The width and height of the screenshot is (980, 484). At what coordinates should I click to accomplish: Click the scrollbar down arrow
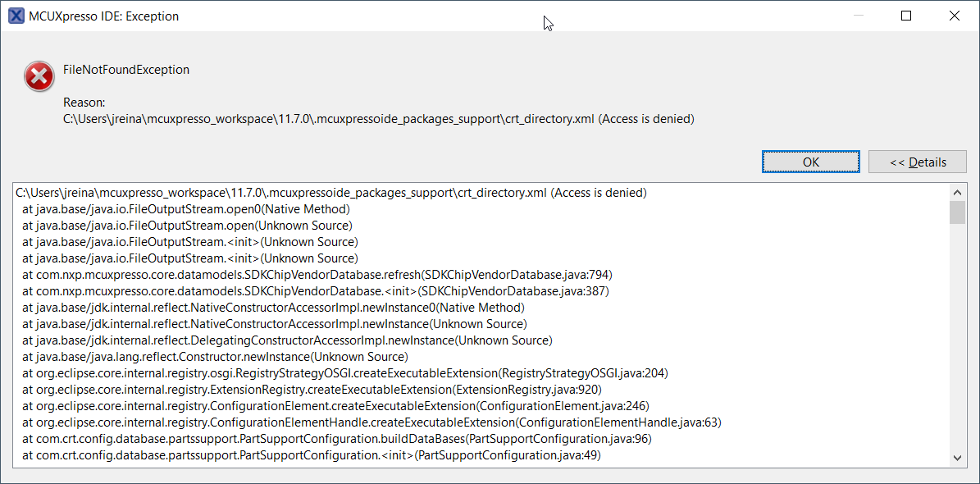(x=957, y=456)
